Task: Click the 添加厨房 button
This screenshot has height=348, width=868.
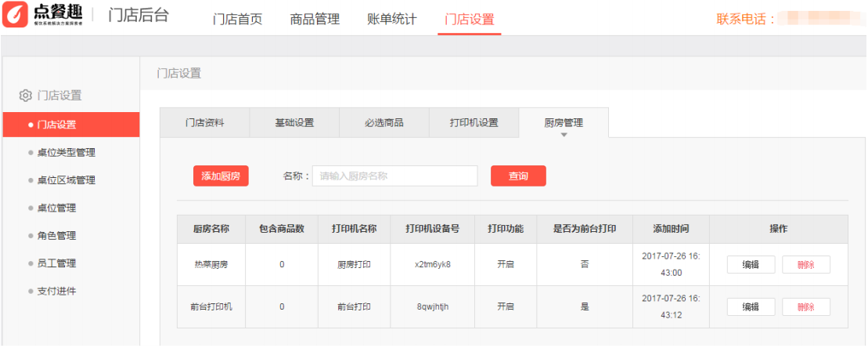Action: tap(221, 176)
